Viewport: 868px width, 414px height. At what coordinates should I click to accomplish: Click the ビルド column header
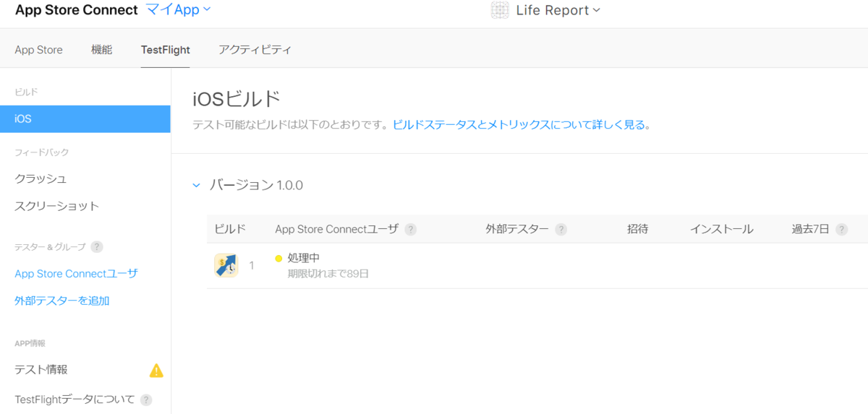pos(230,229)
